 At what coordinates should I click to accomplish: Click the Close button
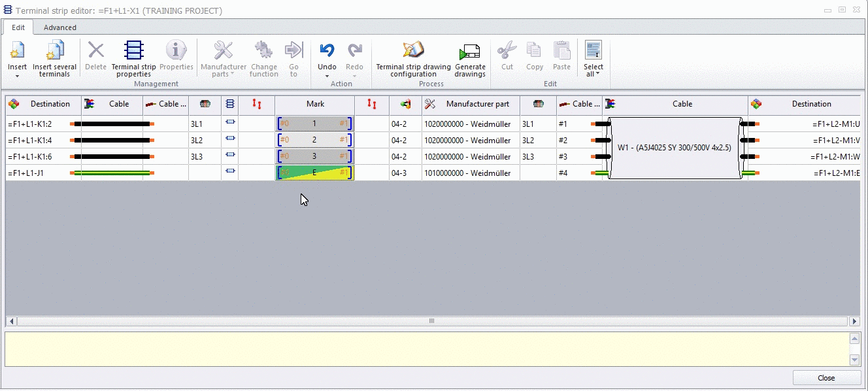pyautogui.click(x=826, y=378)
